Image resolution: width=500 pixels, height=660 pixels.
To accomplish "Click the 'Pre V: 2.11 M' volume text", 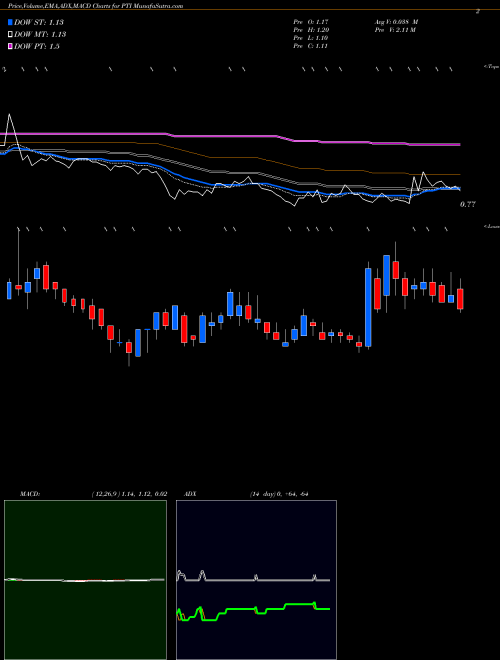I will (x=395, y=30).
